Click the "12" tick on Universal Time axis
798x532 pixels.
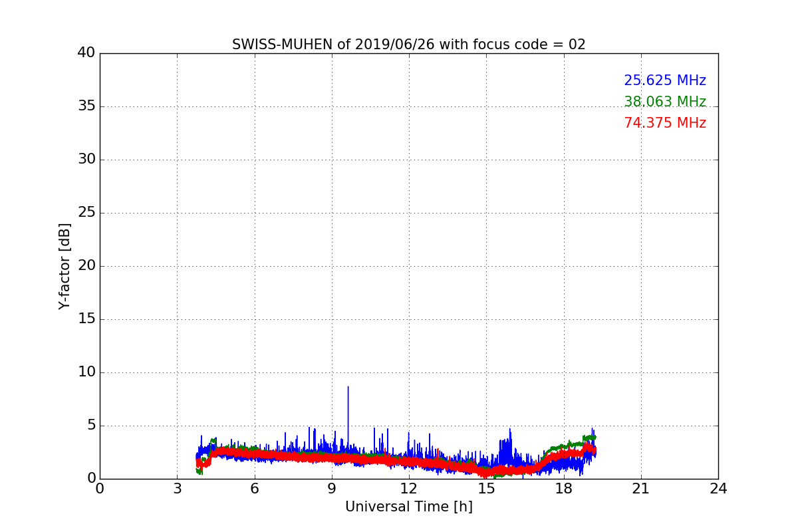(x=409, y=489)
